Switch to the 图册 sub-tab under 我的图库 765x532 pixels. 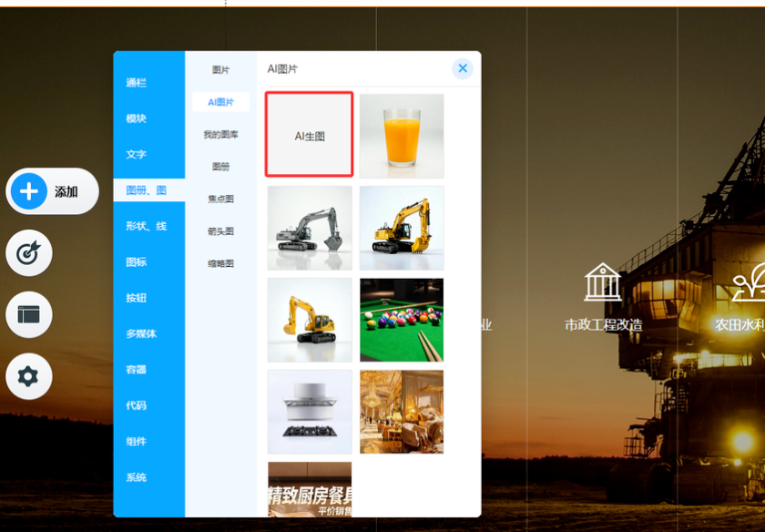[221, 167]
